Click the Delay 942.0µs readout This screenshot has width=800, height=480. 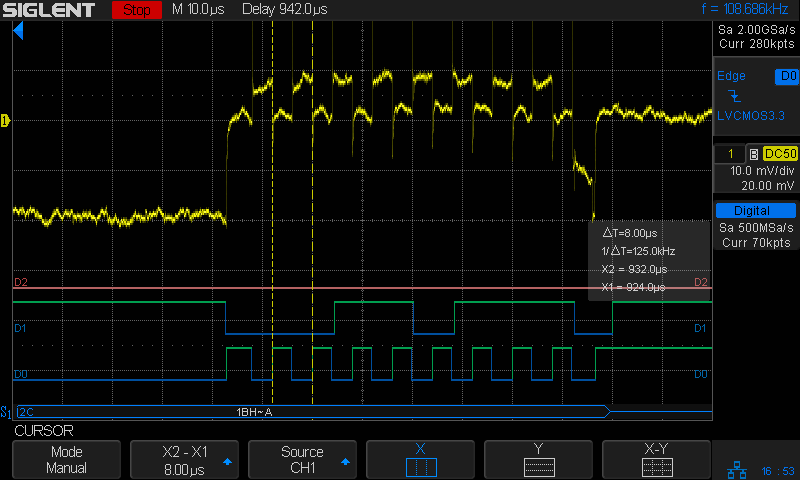288,11
